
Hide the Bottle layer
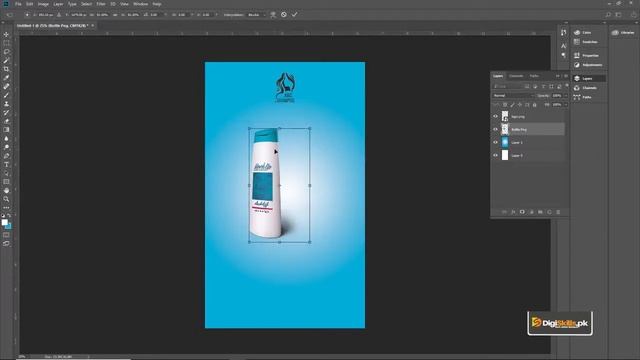[x=496, y=129]
